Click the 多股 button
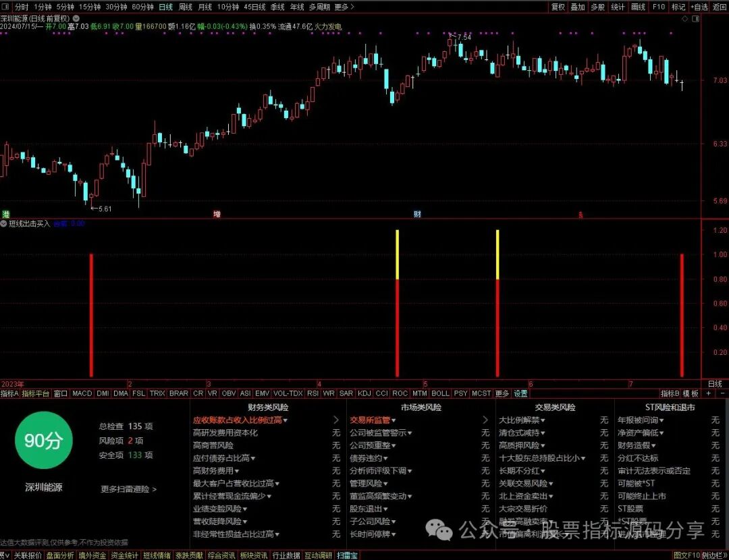 point(597,7)
